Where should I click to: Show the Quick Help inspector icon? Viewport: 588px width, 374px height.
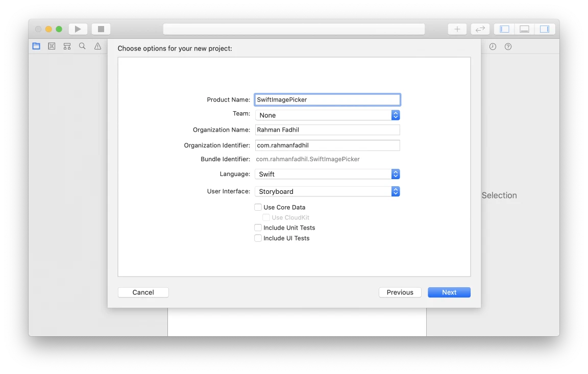click(x=508, y=46)
